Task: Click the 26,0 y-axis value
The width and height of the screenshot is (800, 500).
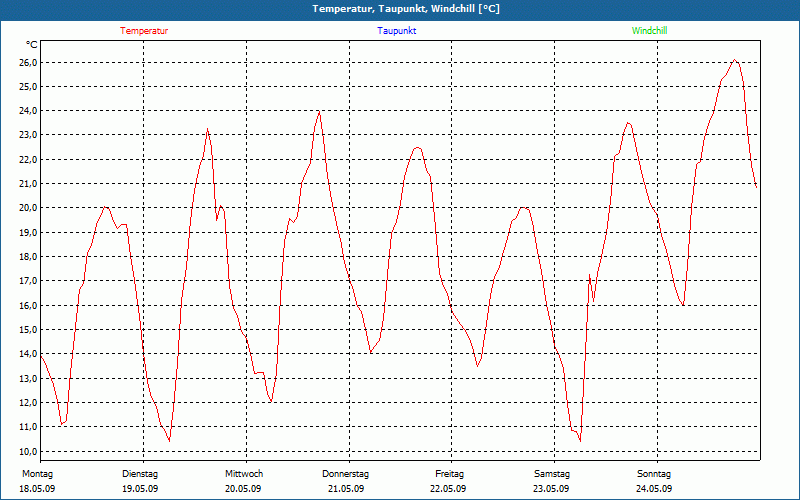Action: pos(28,62)
